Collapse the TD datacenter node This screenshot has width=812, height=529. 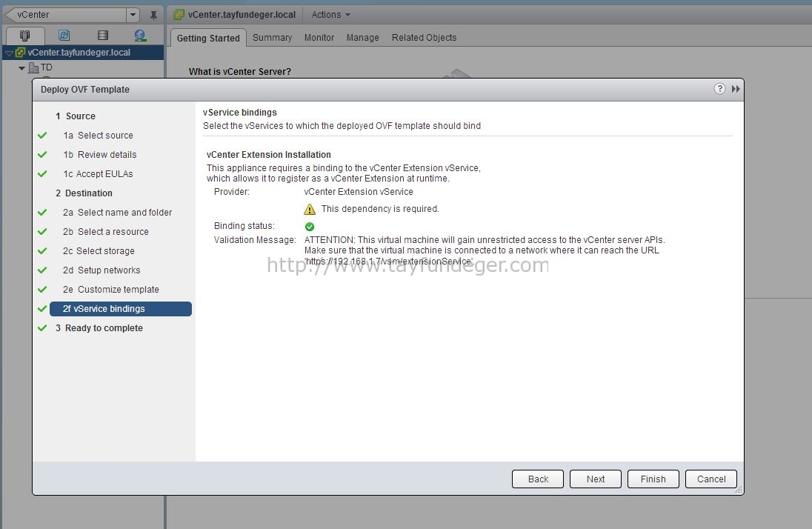coord(21,68)
